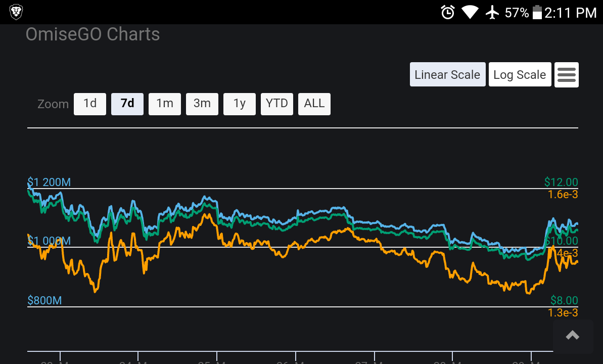Image resolution: width=603 pixels, height=364 pixels.
Task: Set zoom range to 7d
Action: [127, 104]
